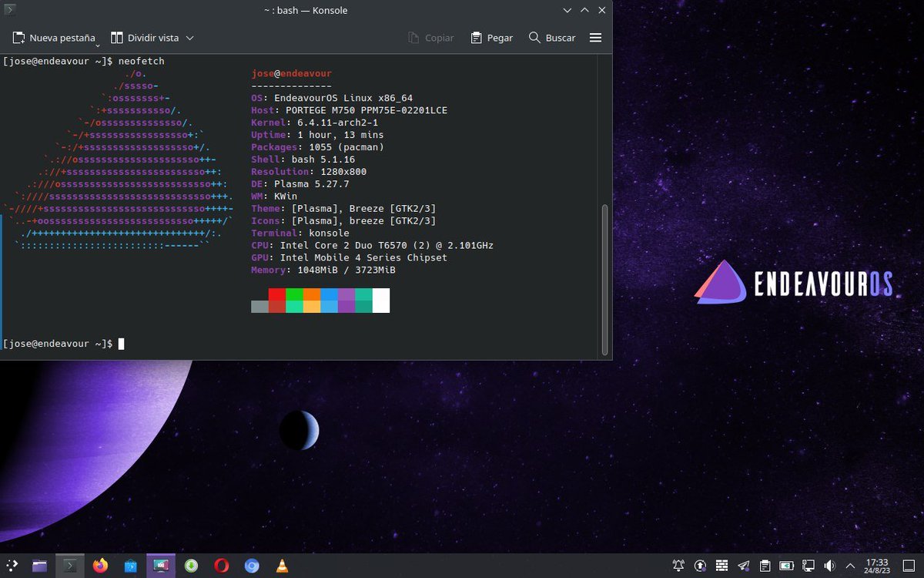Click the Dividir vista button
The width and height of the screenshot is (924, 578).
151,37
